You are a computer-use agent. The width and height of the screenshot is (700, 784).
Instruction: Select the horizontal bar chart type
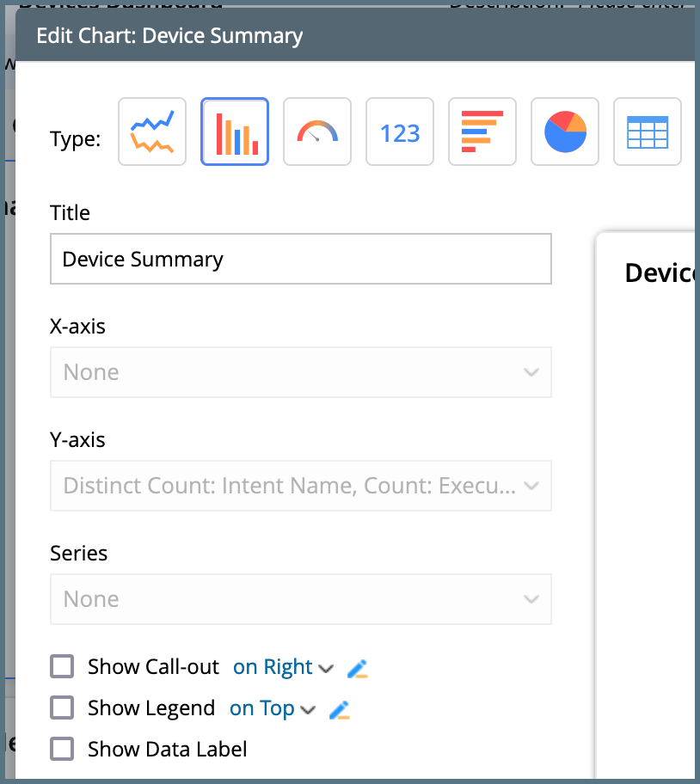click(x=482, y=132)
